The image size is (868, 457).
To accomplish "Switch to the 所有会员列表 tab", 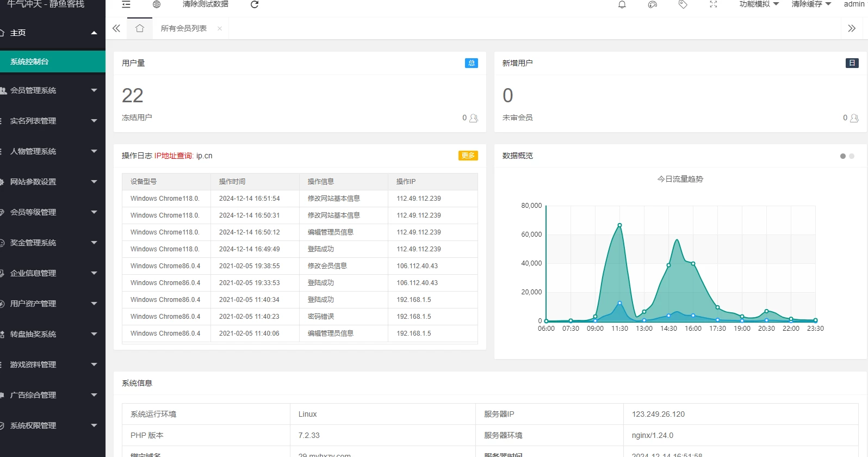I will [x=184, y=28].
